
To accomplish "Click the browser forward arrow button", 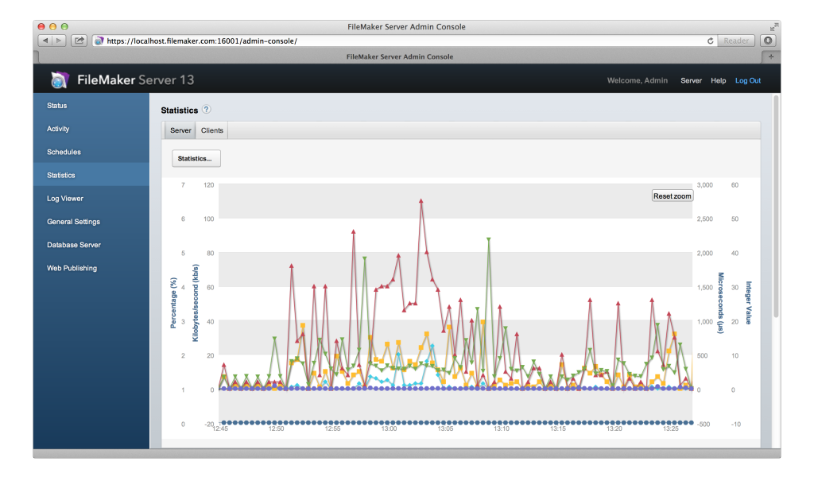I will tap(60, 41).
